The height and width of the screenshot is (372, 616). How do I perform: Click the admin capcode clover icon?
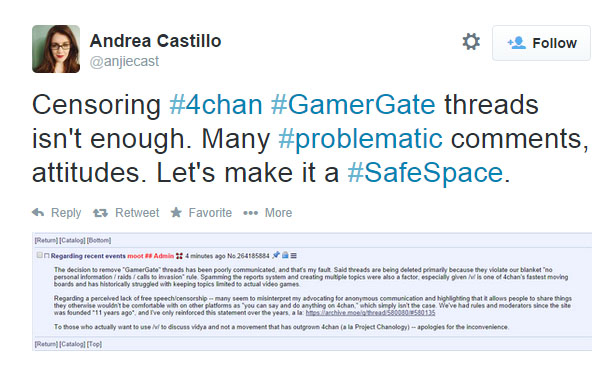[180, 256]
